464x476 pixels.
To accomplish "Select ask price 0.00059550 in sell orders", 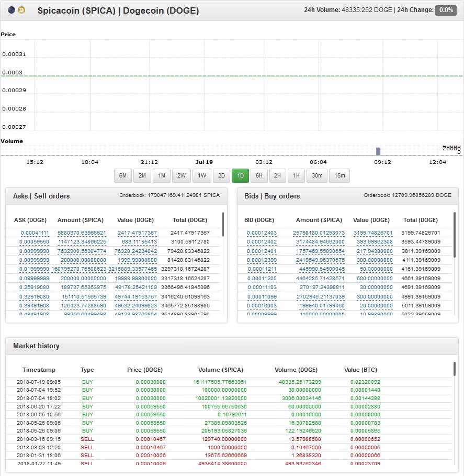I will point(35,242).
